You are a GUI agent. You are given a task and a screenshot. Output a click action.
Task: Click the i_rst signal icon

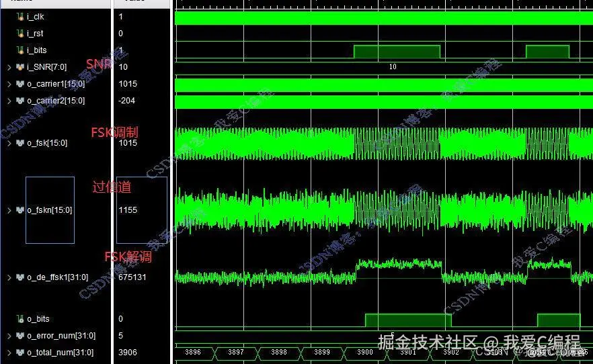coord(20,33)
